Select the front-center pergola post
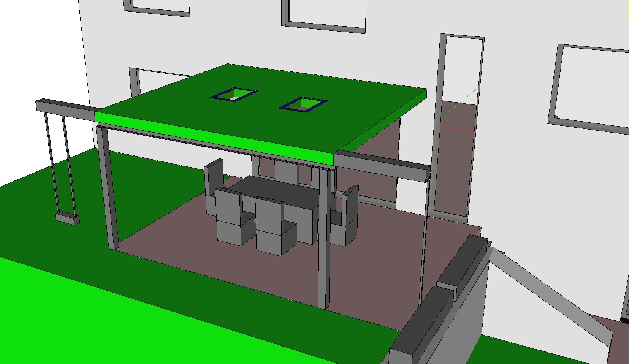 324,239
